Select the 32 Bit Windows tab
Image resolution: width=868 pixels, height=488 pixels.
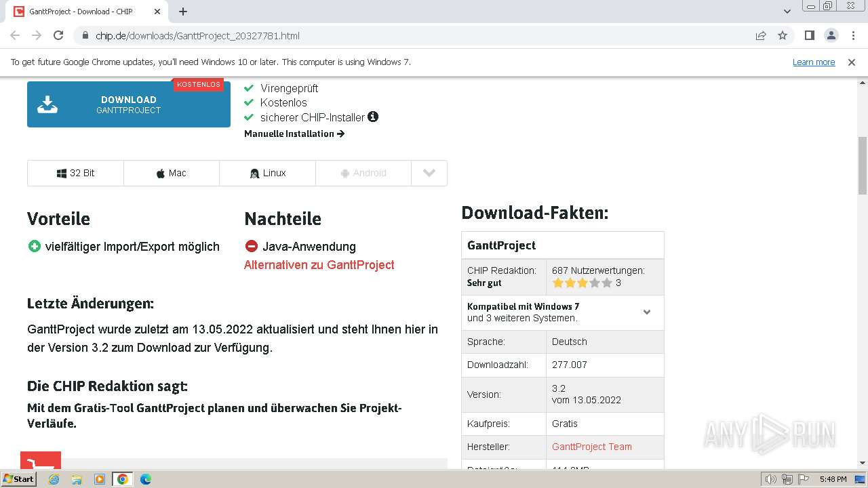click(75, 173)
